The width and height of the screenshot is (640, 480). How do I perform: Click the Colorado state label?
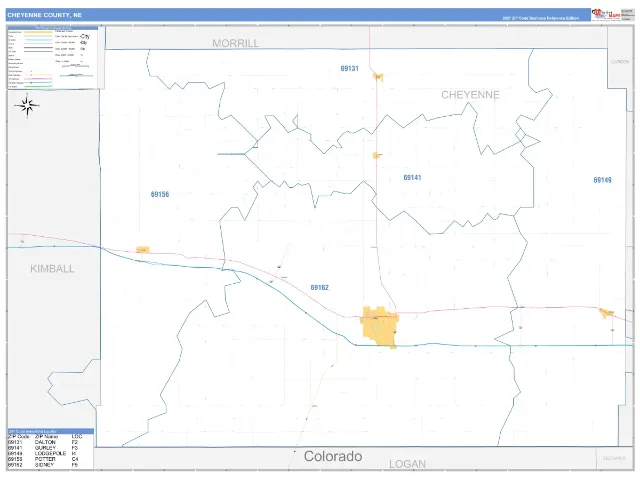click(333, 456)
